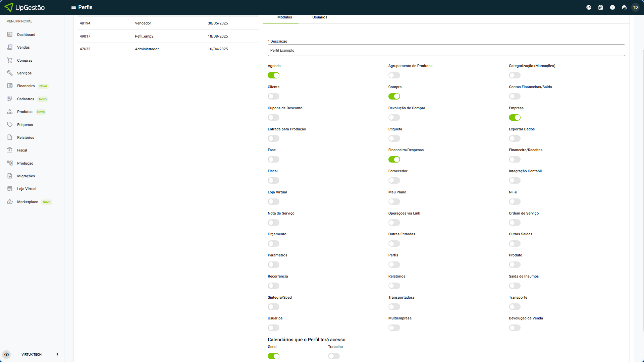The width and height of the screenshot is (644, 362).
Task: Click the help question mark icon
Action: coord(612,7)
